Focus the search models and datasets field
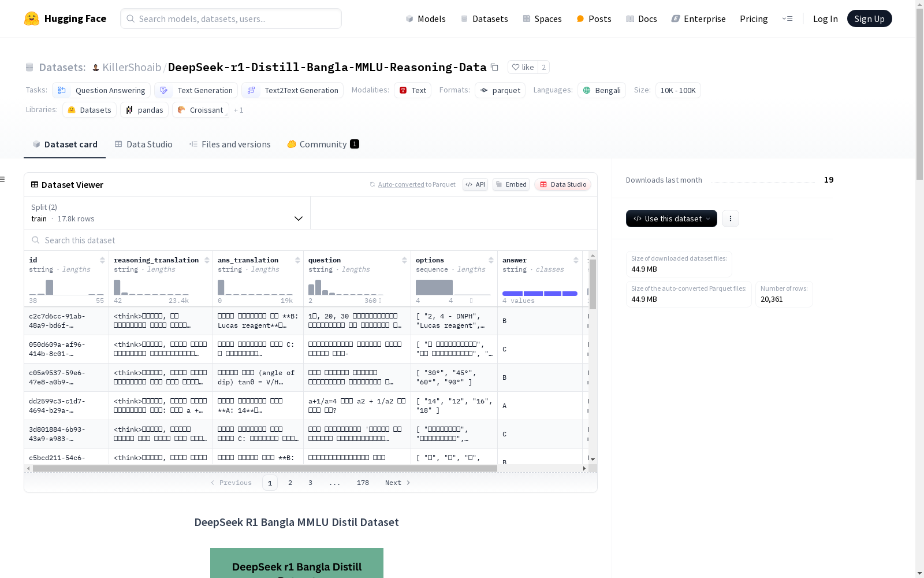Viewport: 924px width, 578px height. [231, 18]
